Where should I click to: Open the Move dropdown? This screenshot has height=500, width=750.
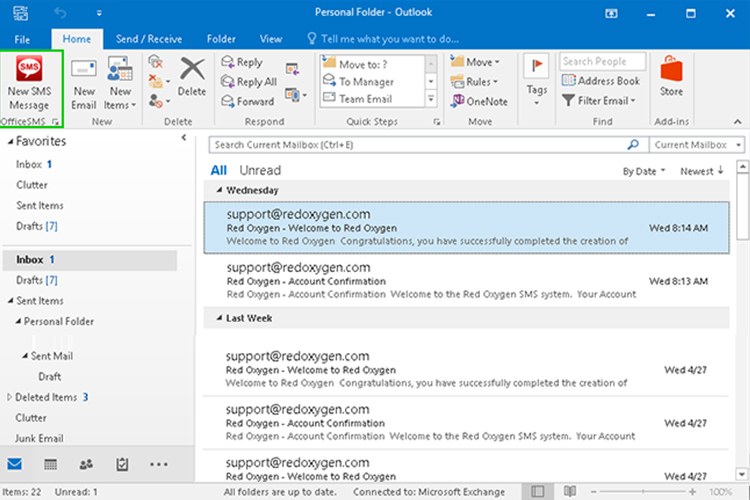tap(475, 62)
